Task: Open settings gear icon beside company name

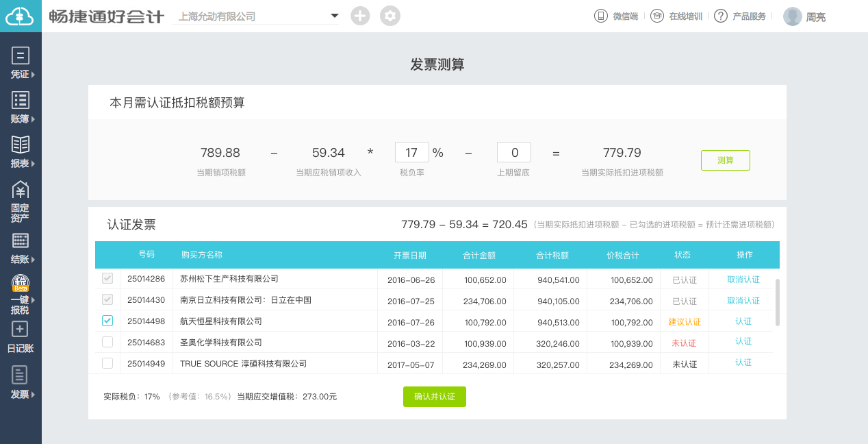Action: [x=390, y=16]
